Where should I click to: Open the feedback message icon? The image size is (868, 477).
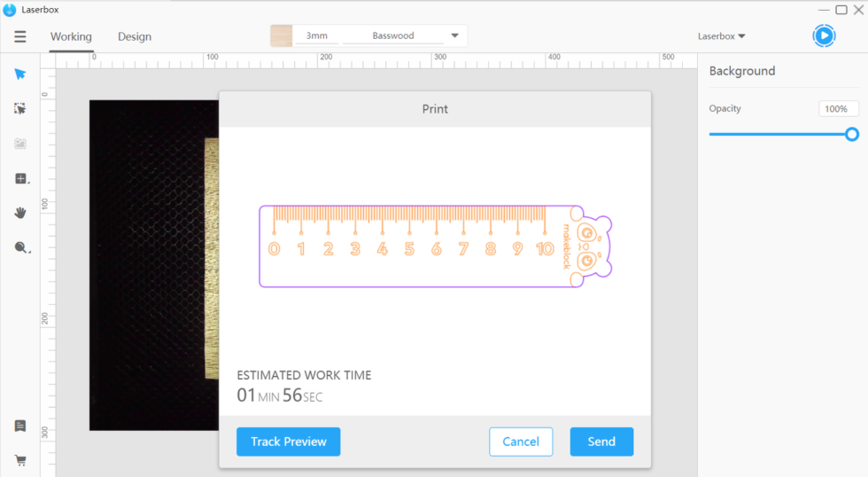(x=19, y=426)
